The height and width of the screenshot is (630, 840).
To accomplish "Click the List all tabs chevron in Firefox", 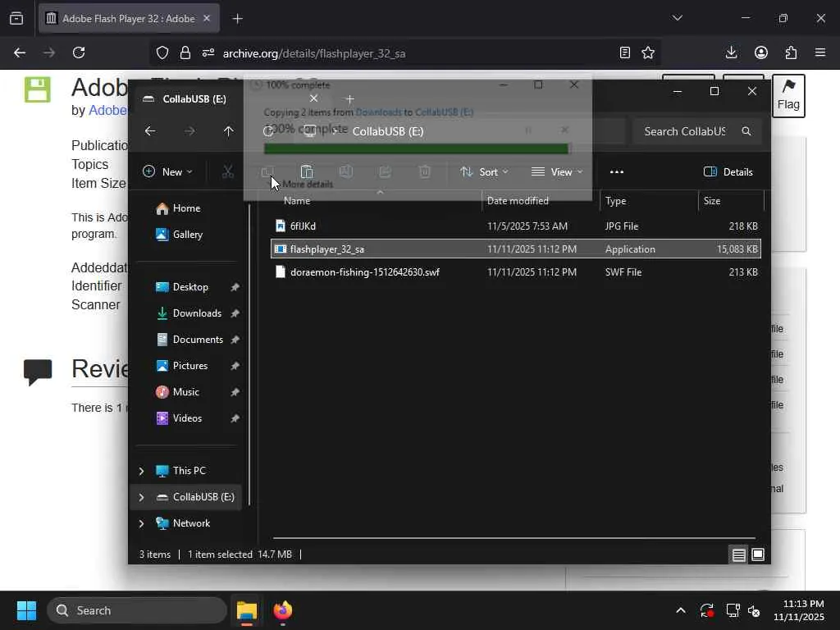I will point(677,18).
